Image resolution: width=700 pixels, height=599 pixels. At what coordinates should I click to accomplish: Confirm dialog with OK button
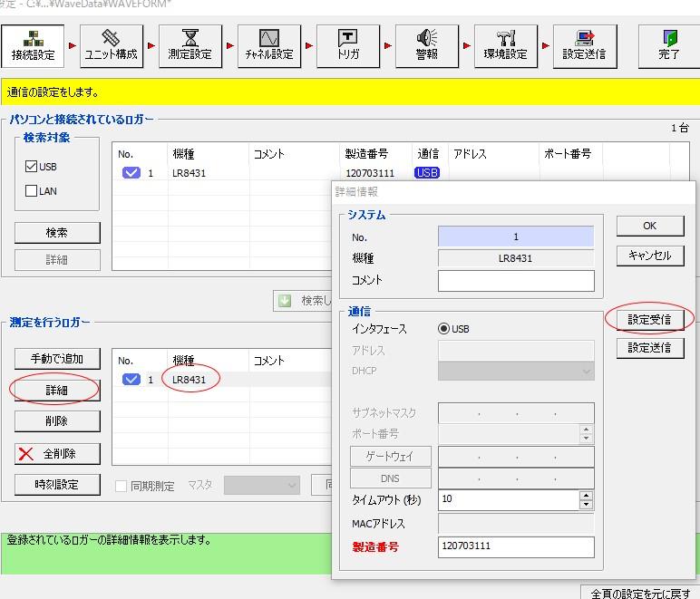[650, 226]
